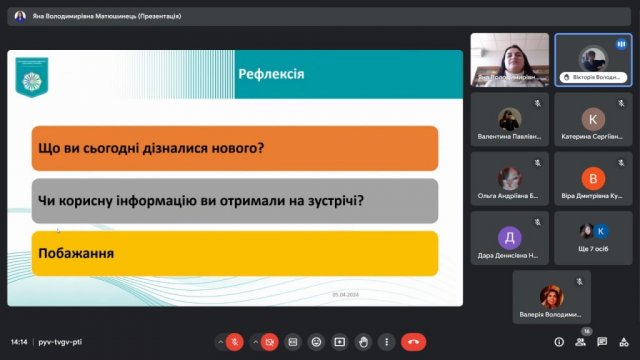Click the meeting code pyv-tvgv-pti
640x360 pixels.
[60, 342]
